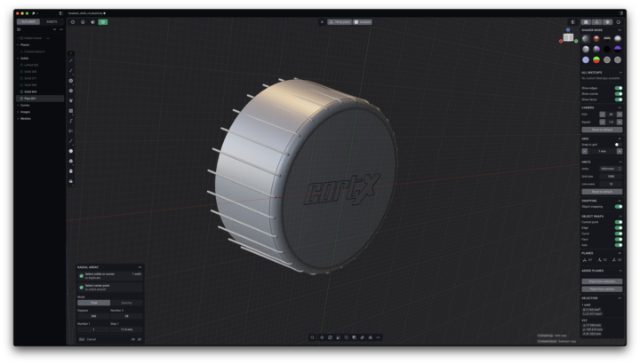Collapse the Grid section
The image size is (640, 364).
(620, 138)
